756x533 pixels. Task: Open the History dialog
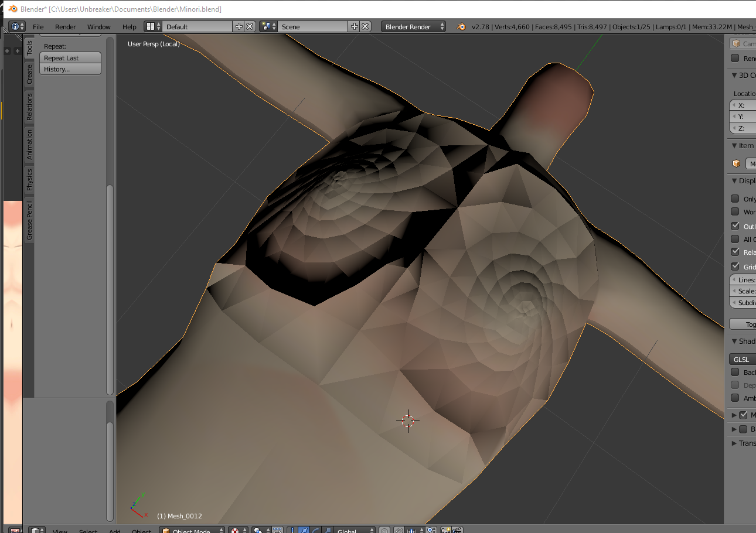pyautogui.click(x=70, y=69)
